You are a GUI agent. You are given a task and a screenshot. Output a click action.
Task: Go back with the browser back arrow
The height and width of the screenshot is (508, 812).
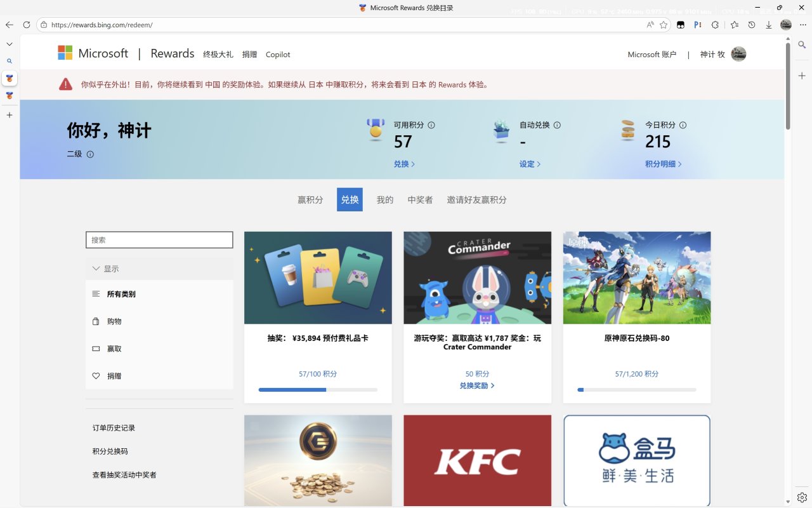coord(9,25)
